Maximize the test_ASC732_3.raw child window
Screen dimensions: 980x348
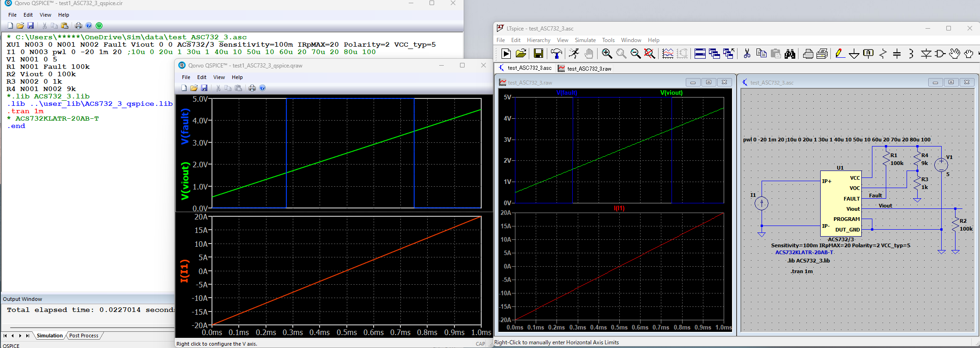tap(708, 82)
